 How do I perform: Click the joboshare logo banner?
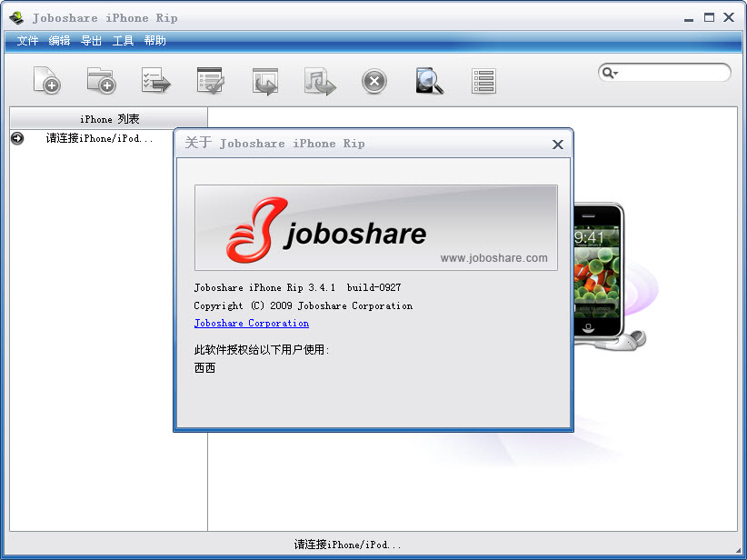click(x=376, y=228)
